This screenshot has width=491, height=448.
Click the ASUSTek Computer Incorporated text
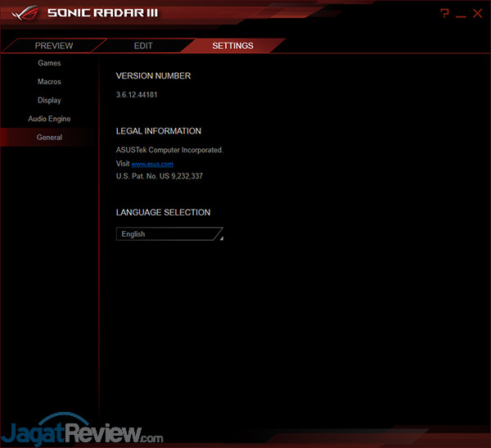169,150
